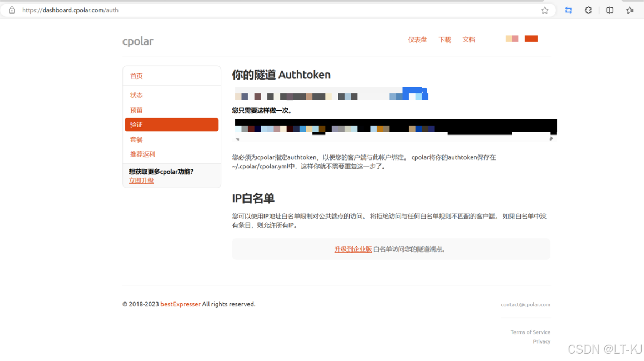Click the red user account button in header
Image resolution: width=644 pixels, height=361 pixels.
[x=531, y=38]
